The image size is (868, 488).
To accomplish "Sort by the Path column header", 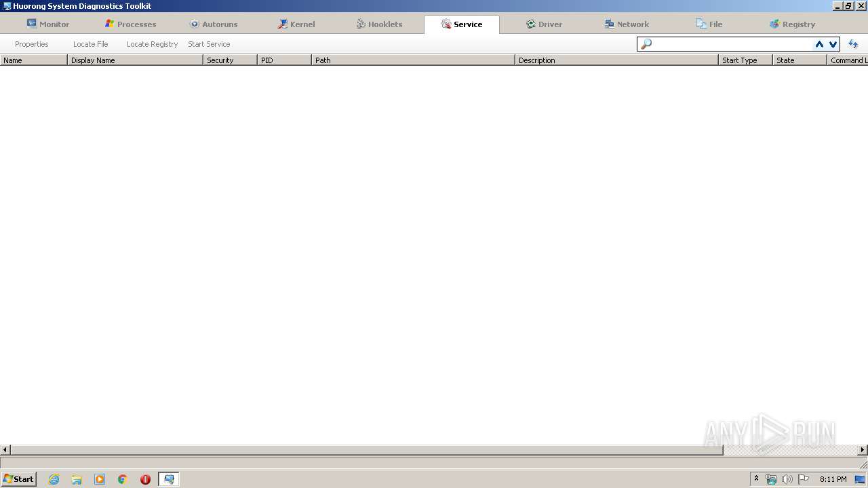I will 413,60.
